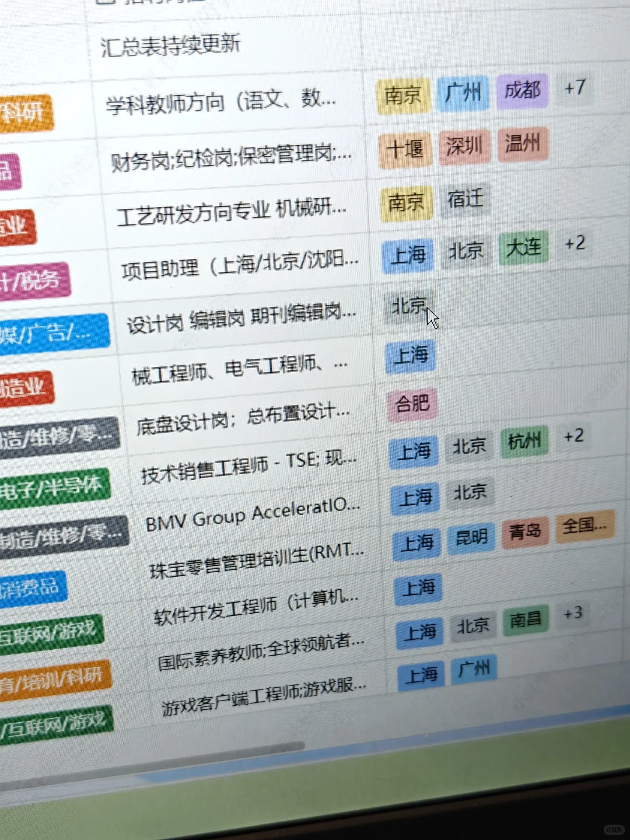This screenshot has height=840, width=630.
Task: Expand +7 extra cities for 学科教师方向 row
Action: pyautogui.click(x=575, y=88)
